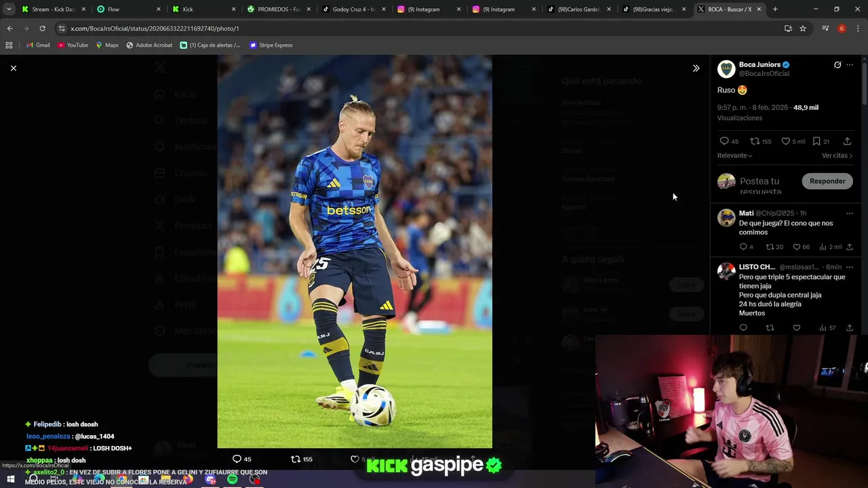Switch to the Kick browser tab

pos(203,9)
